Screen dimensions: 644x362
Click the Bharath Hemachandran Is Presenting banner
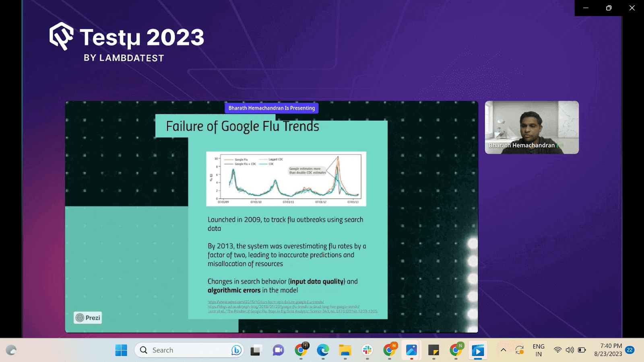pos(271,108)
